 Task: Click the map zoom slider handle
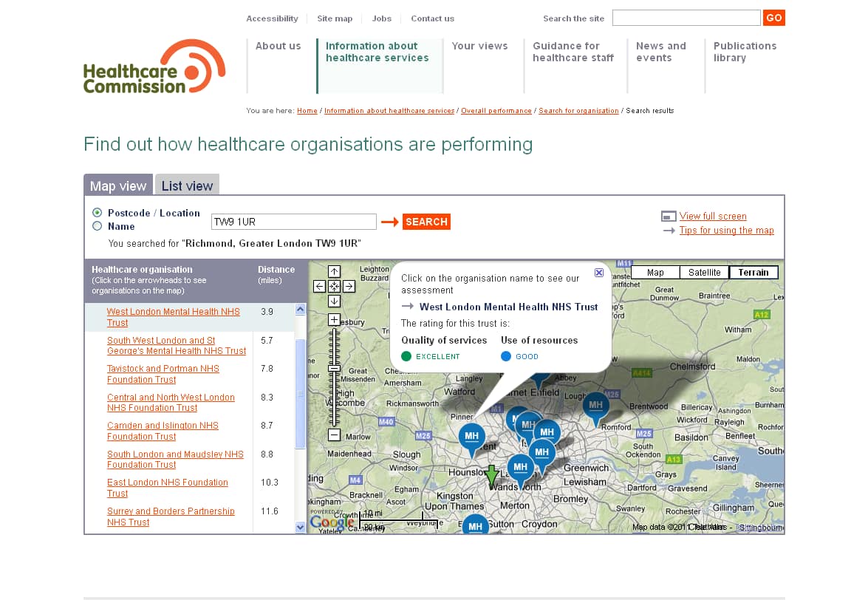tap(334, 368)
